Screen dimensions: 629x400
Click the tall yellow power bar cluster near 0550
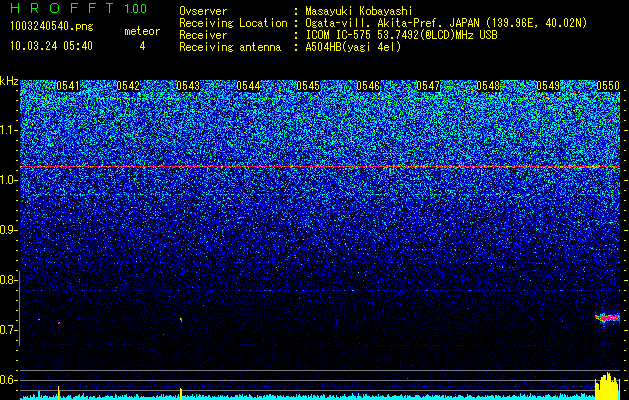(607, 386)
